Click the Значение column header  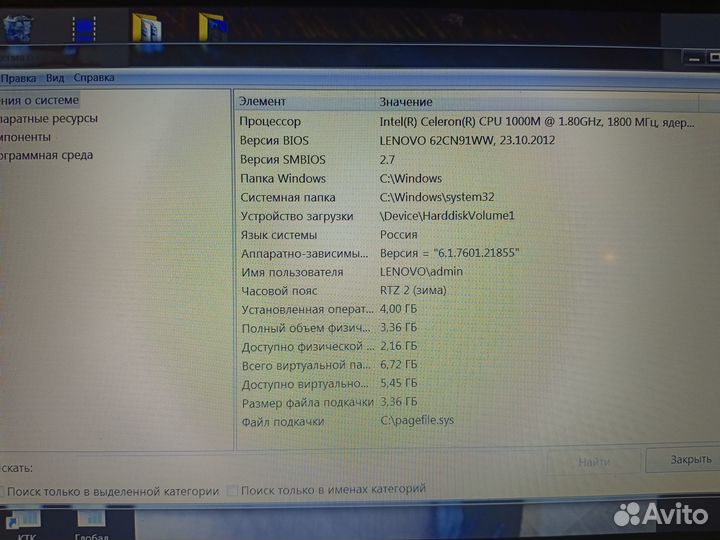(x=537, y=101)
